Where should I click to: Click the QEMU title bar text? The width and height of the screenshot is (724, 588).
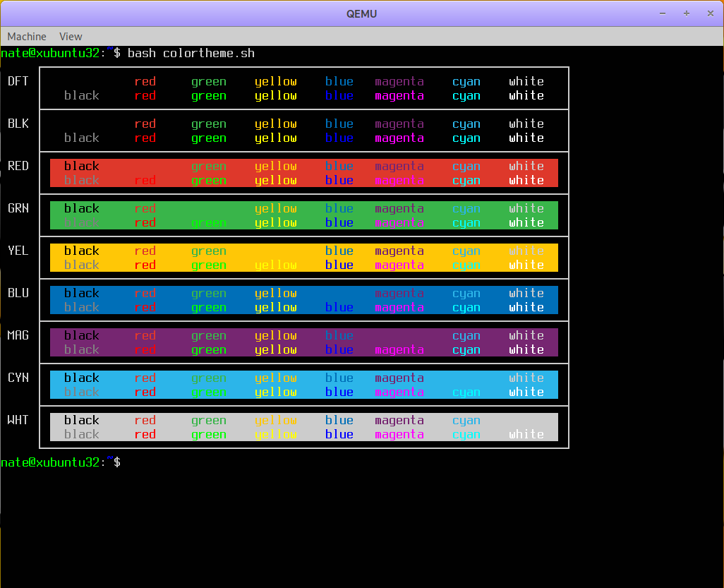(361, 14)
